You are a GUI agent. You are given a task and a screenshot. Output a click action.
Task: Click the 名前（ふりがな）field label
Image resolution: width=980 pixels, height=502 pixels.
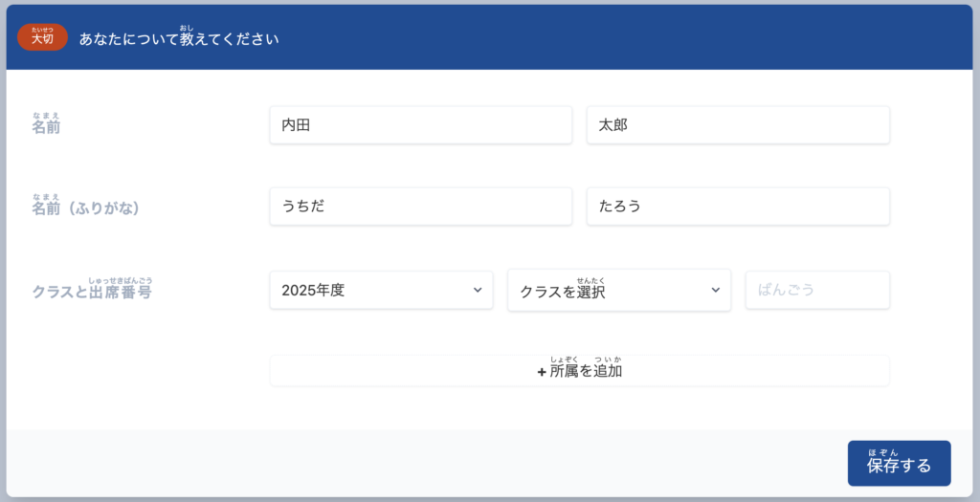click(x=86, y=207)
